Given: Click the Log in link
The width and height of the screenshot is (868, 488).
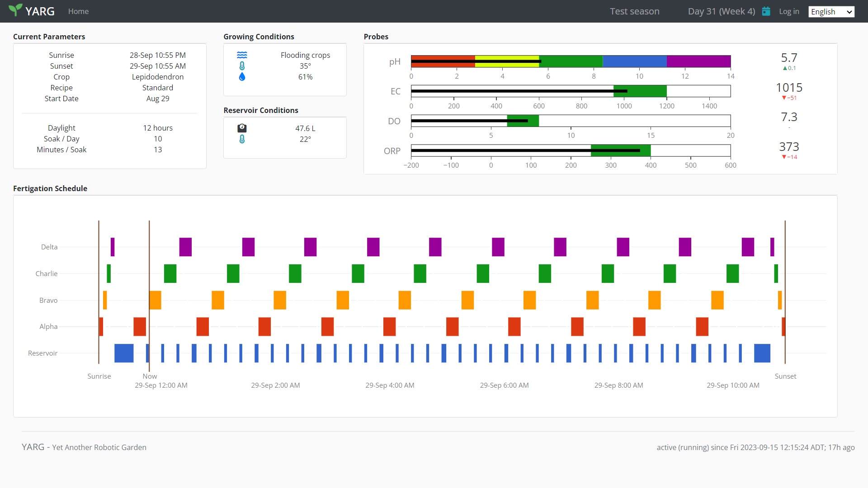Looking at the screenshot, I should (x=789, y=11).
